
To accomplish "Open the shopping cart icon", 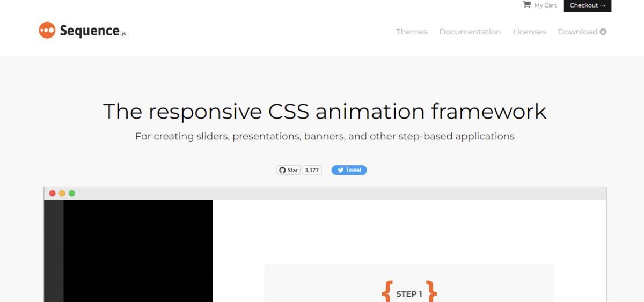I will point(526,5).
